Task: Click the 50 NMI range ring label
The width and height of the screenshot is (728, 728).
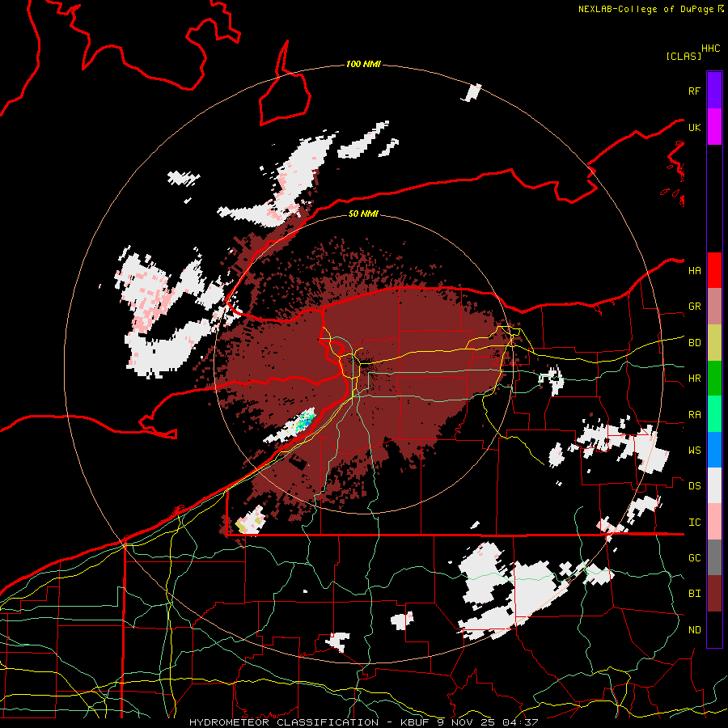Action: click(363, 214)
